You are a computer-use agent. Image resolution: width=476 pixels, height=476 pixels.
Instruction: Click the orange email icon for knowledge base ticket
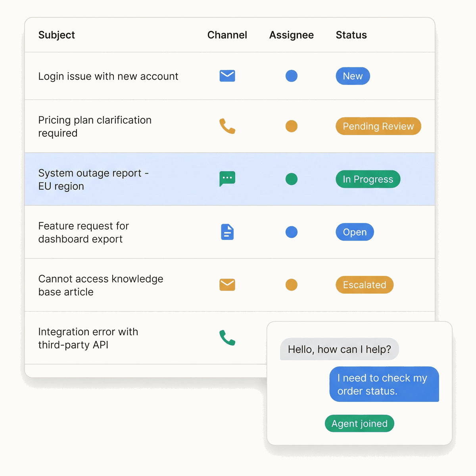tap(227, 285)
